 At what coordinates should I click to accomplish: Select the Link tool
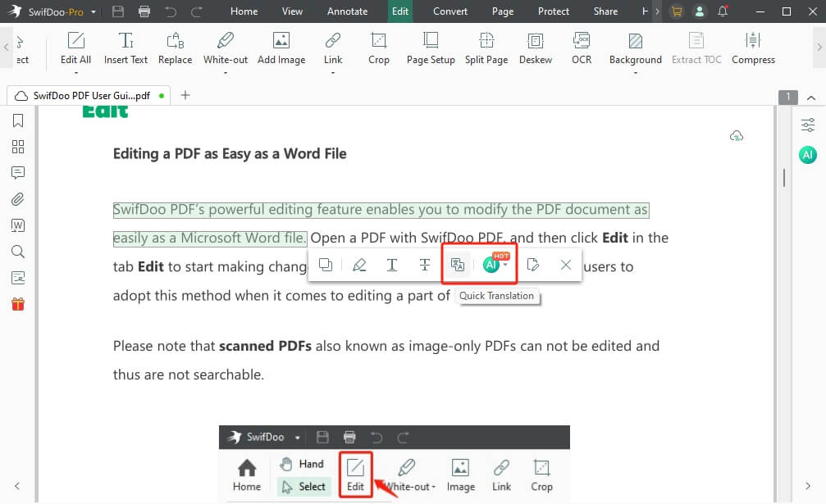333,48
